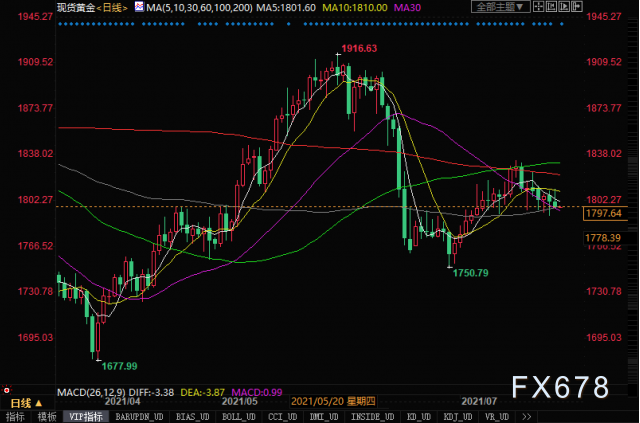Viewport: 640px width, 423px height.
Task: Click the MA(5,10,30,60,100,200) parameters label
Action: (200, 7)
